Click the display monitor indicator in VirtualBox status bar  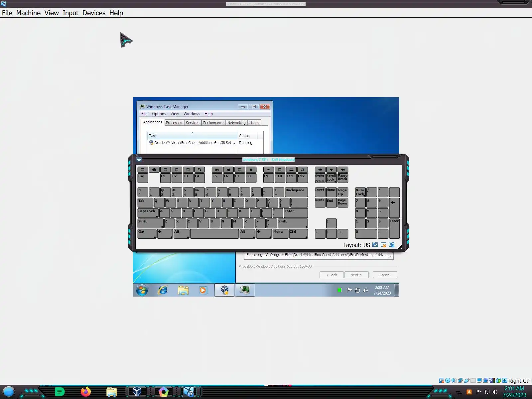(x=479, y=380)
